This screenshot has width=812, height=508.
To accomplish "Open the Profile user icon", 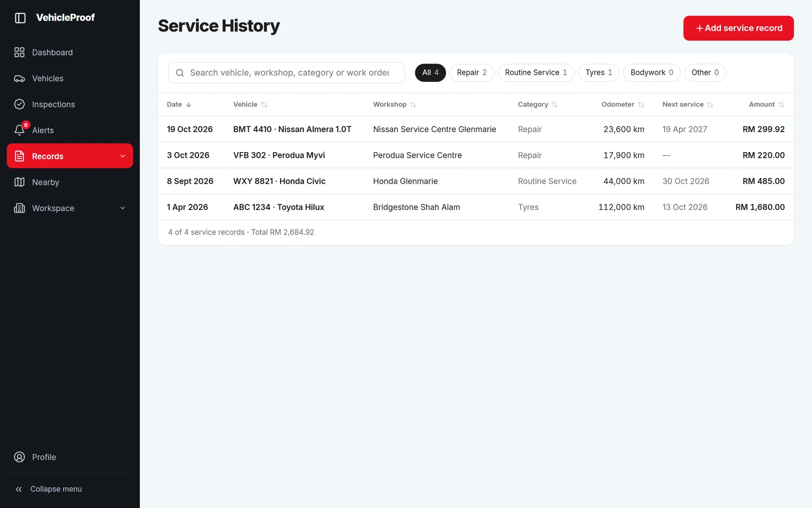I will tap(19, 457).
